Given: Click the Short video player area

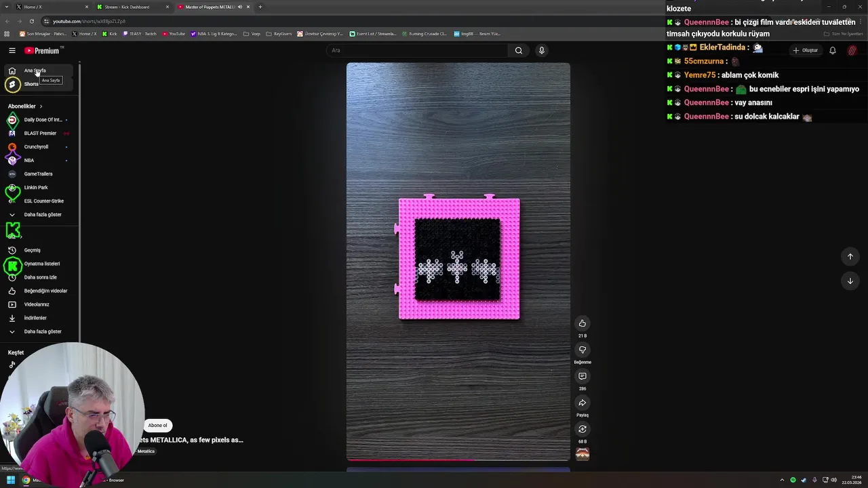Looking at the screenshot, I should point(458,262).
